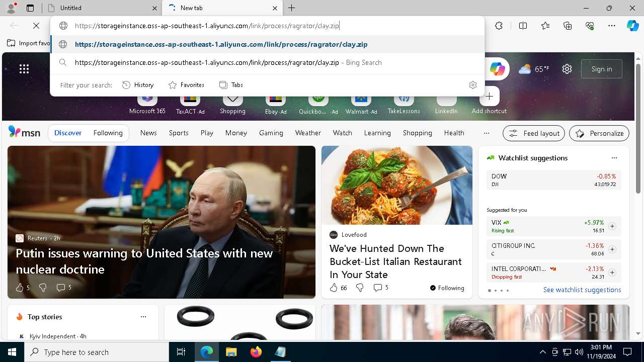Open Microsoft Edge from the taskbar
This screenshot has height=362, width=644.
pyautogui.click(x=207, y=352)
